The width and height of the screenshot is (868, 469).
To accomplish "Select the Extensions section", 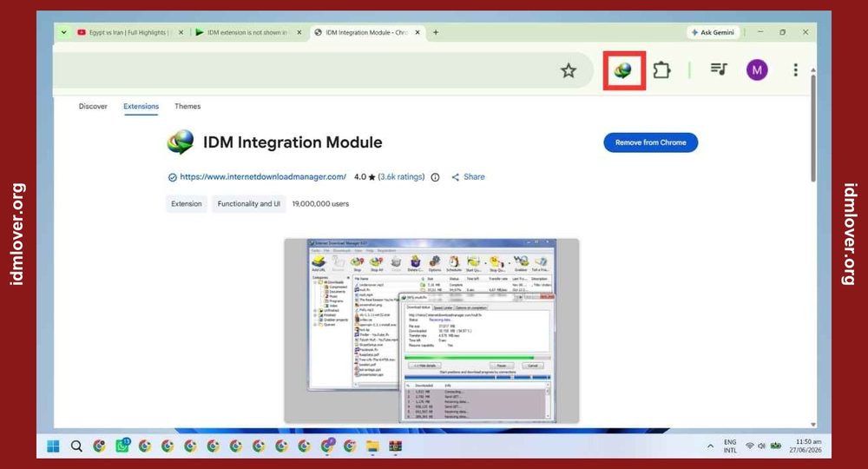I will click(x=141, y=106).
